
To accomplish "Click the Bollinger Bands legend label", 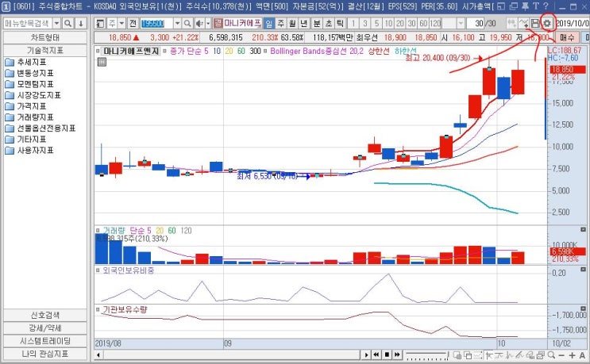I will coord(317,51).
